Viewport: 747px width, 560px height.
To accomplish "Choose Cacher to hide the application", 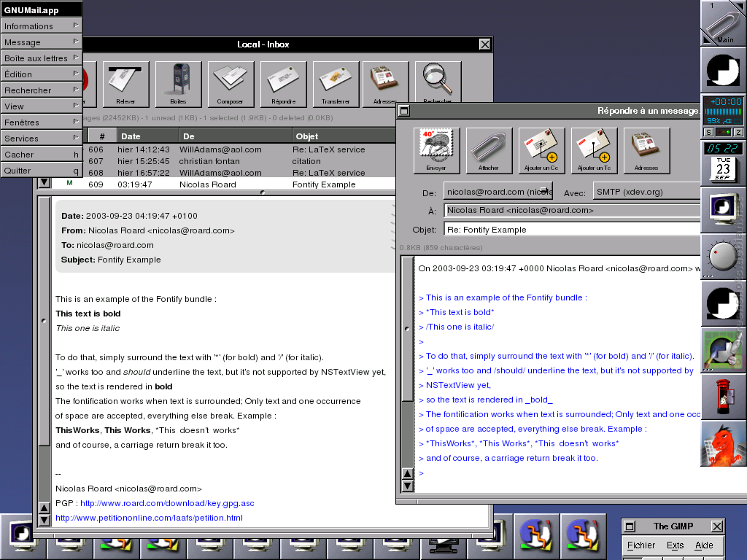I will (x=42, y=155).
